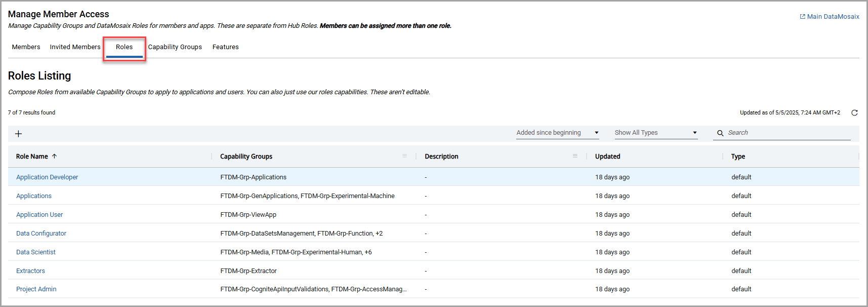
Task: Open the Main DataMosaix external link
Action: (x=829, y=17)
